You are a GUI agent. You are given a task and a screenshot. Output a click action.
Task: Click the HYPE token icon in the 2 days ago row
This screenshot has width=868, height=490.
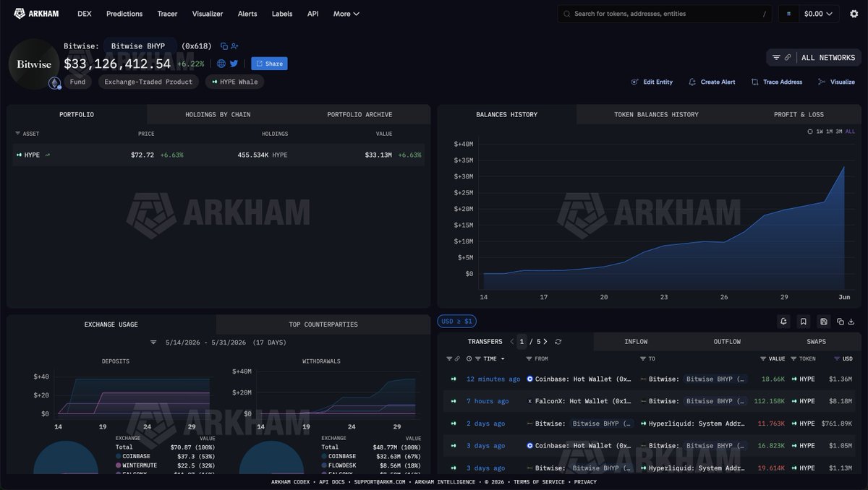click(x=795, y=424)
